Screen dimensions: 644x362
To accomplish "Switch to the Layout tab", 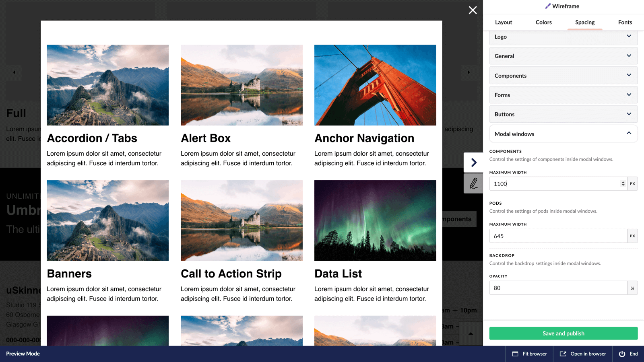I will (504, 22).
